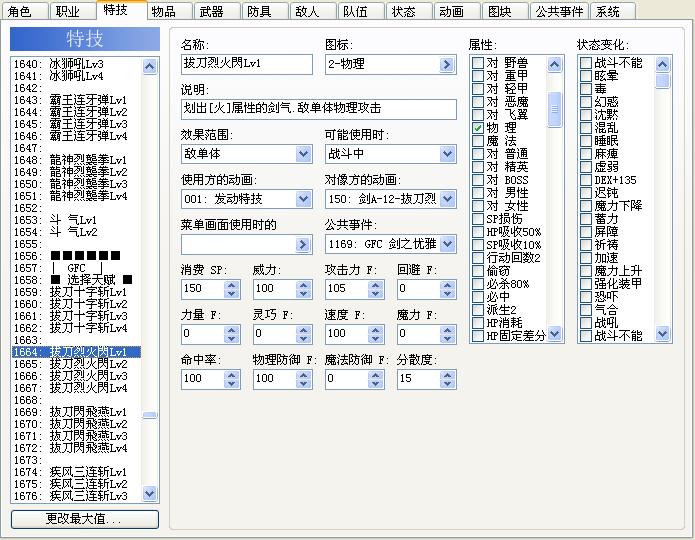
Task: Decrease the 消费 SP value
Action: point(231,293)
